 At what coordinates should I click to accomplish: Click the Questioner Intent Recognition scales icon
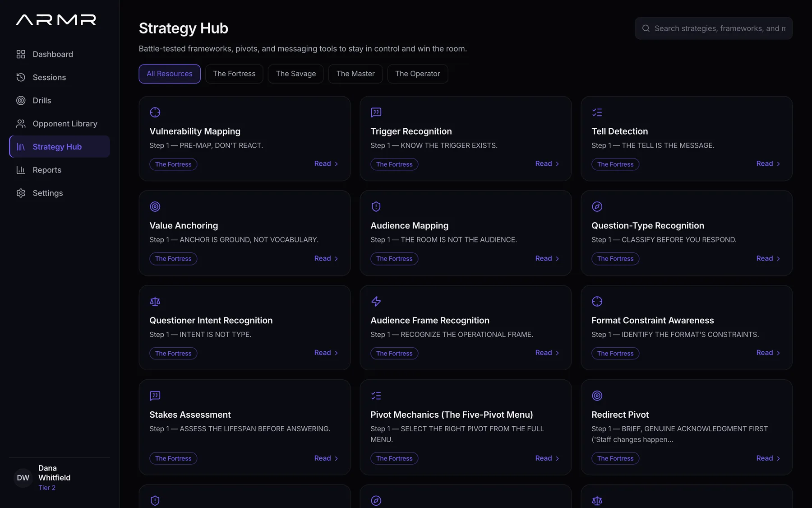(x=155, y=302)
